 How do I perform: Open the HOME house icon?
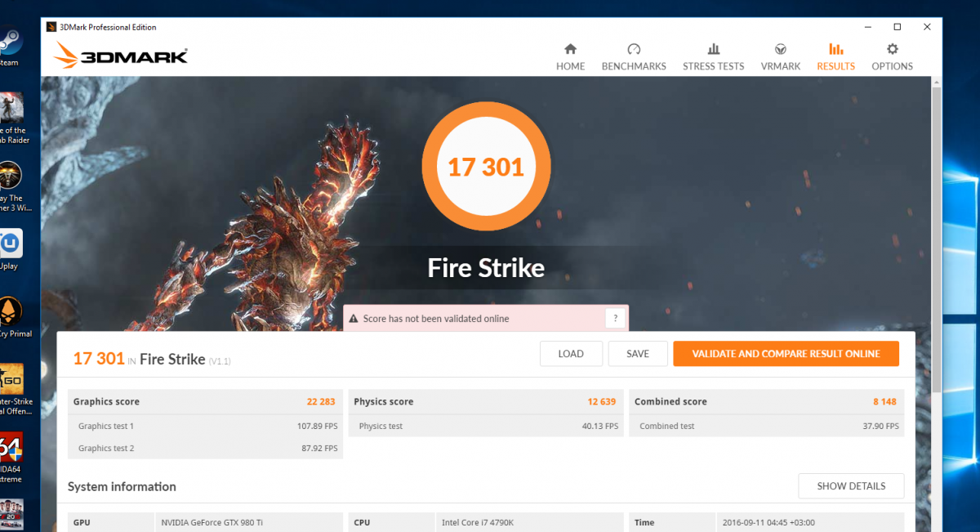point(570,49)
